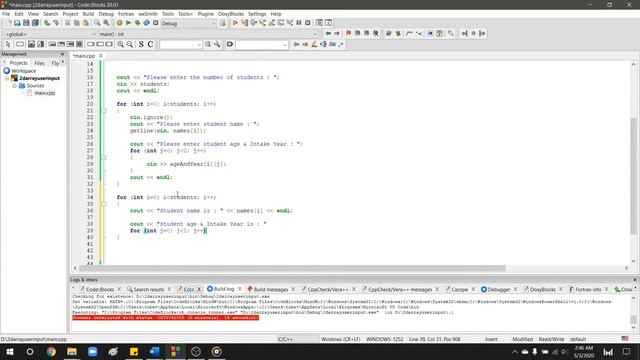Switch to the Files tab in Management
640x360 pixels.
(39, 63)
